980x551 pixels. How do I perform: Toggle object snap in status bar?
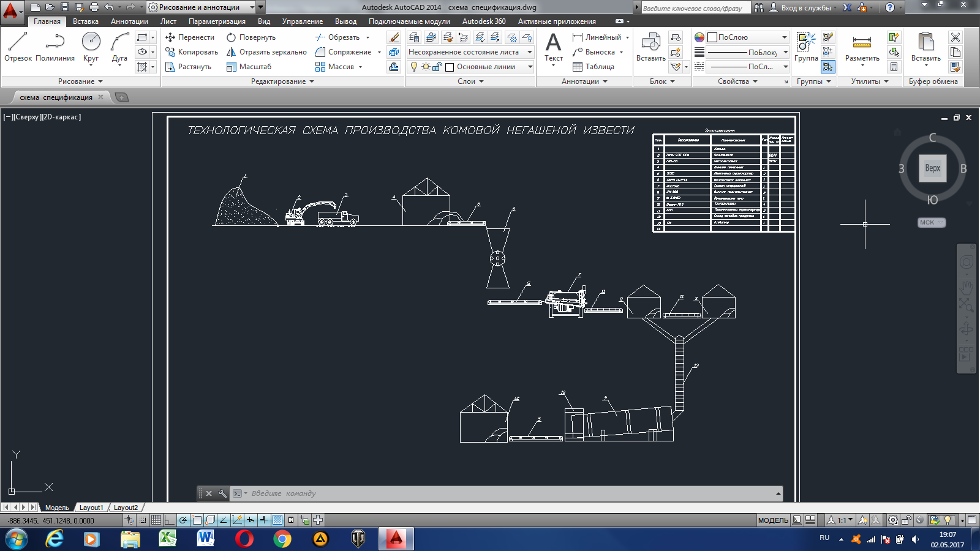pyautogui.click(x=197, y=520)
